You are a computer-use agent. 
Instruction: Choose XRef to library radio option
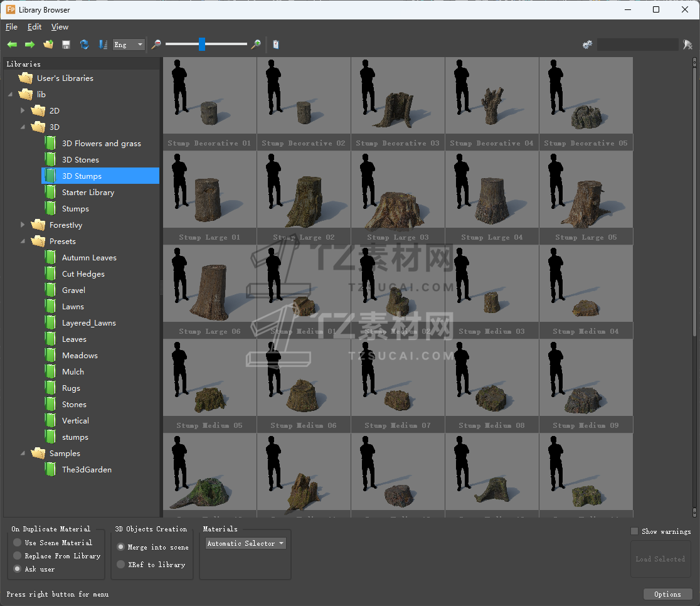121,565
